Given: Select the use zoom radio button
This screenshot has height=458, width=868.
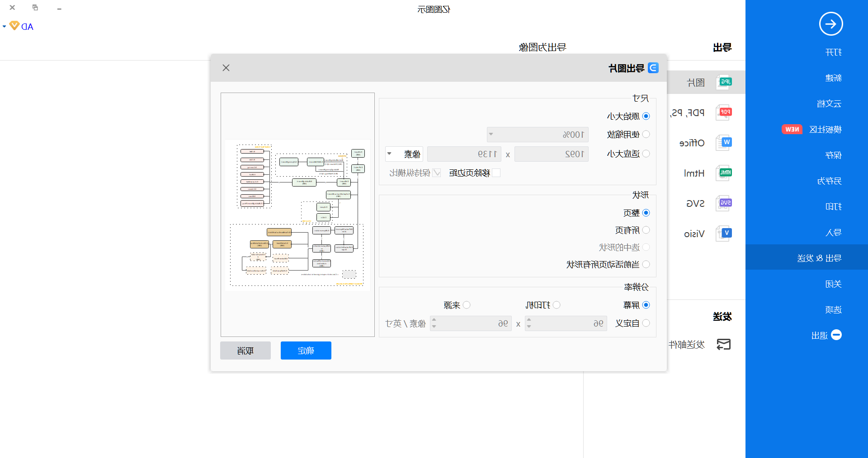Looking at the screenshot, I should point(646,134).
